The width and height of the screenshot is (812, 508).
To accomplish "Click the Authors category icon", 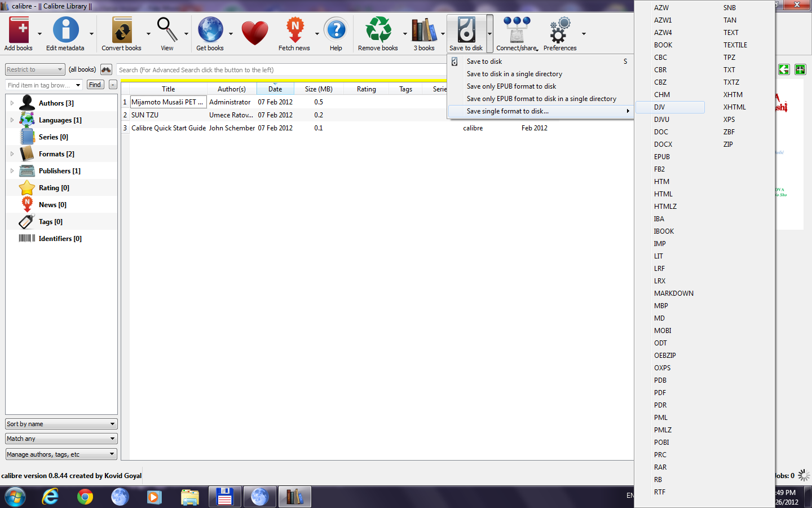I will (x=27, y=103).
